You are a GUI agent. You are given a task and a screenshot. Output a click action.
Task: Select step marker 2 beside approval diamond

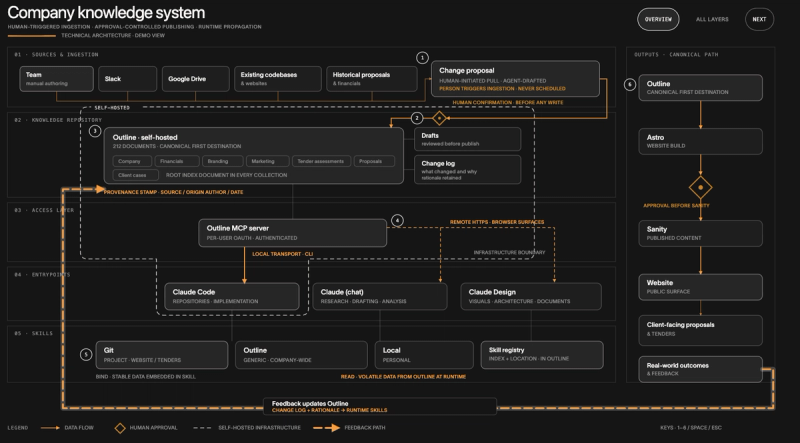(417, 118)
